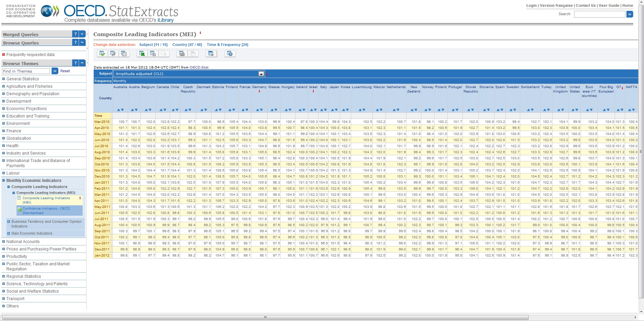Open the Draw Chart tool
Screen dimensions: 644x321
pyautogui.click(x=181, y=53)
